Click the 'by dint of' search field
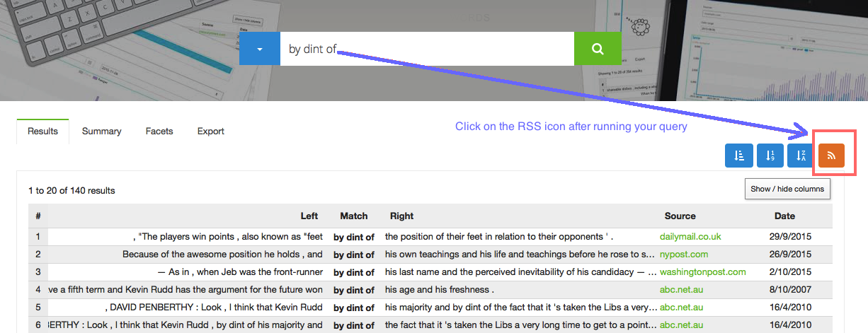 coord(425,49)
